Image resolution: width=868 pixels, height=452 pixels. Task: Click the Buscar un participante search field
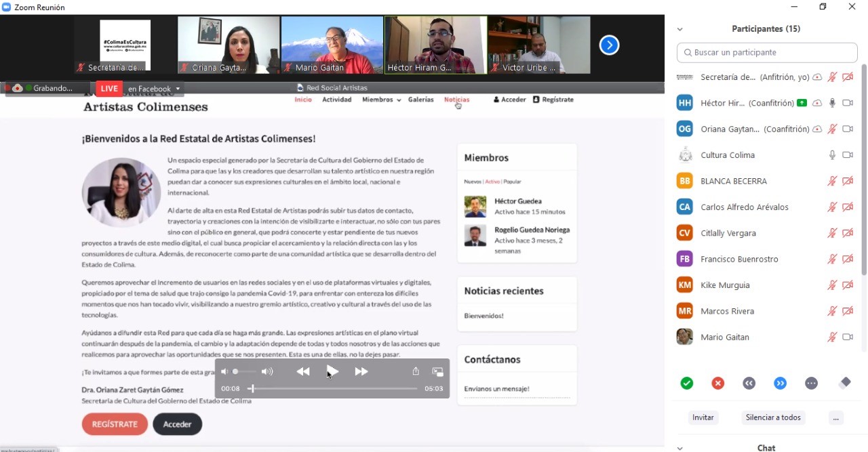[767, 52]
